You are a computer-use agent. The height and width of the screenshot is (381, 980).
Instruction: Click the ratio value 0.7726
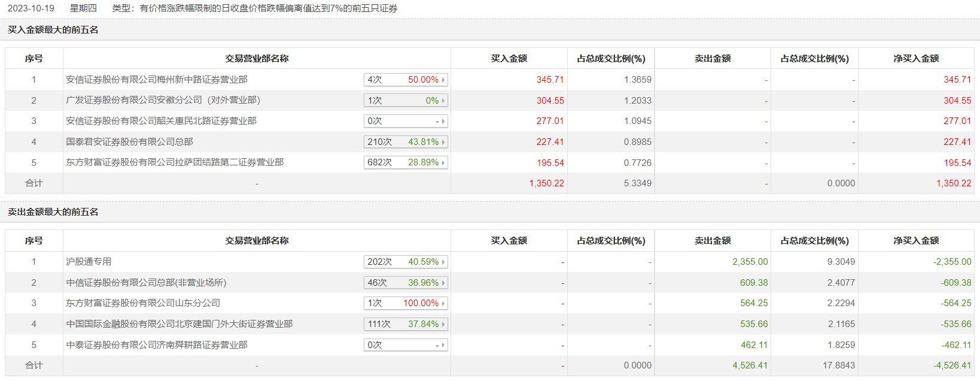(x=638, y=163)
